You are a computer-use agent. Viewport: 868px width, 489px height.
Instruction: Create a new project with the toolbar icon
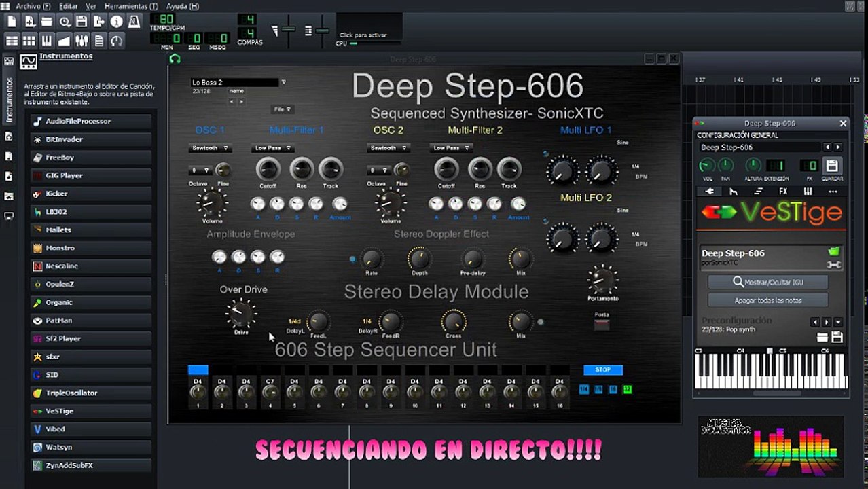[x=12, y=22]
